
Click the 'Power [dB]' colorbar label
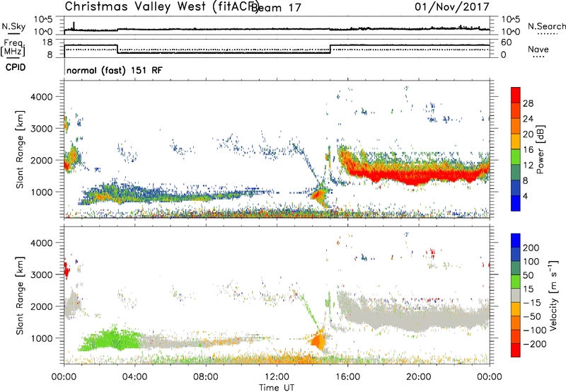[x=540, y=149]
